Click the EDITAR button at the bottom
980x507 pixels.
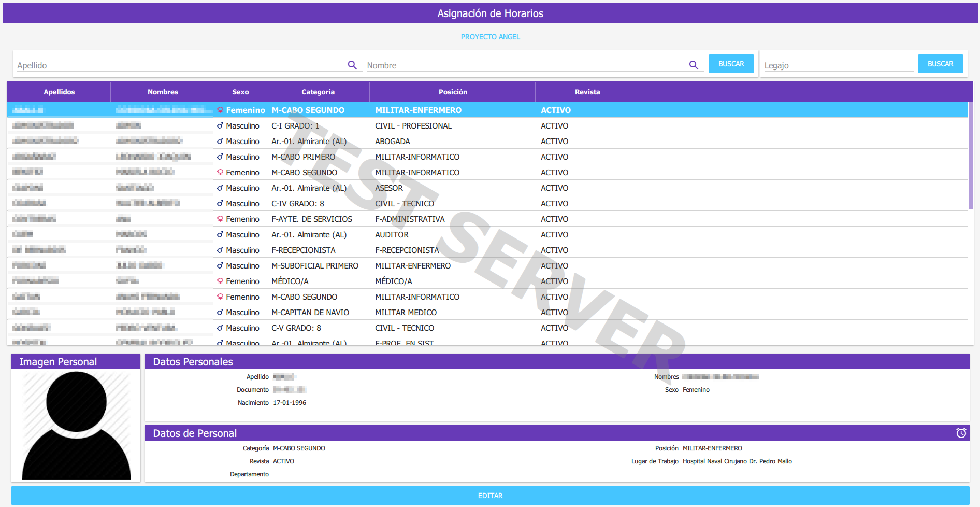(x=490, y=496)
